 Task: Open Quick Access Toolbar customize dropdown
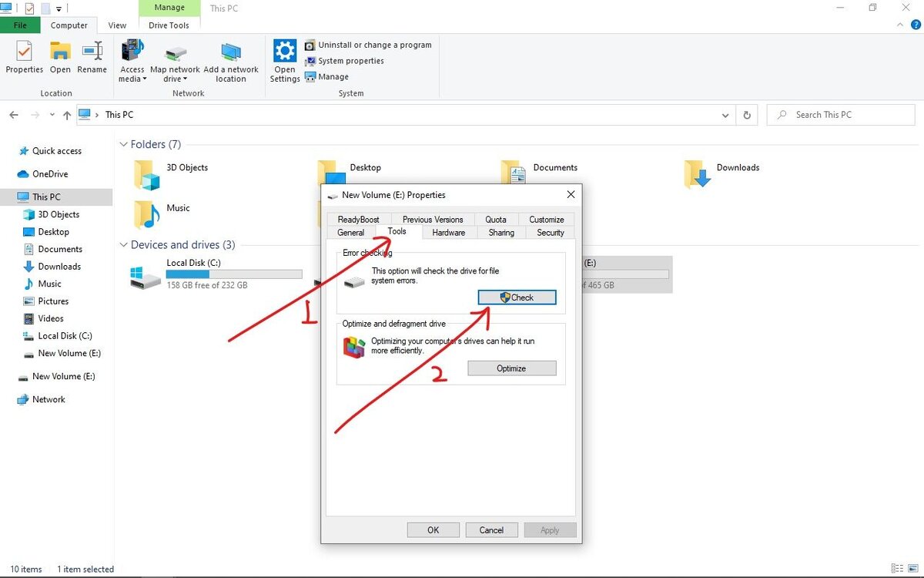coord(59,8)
